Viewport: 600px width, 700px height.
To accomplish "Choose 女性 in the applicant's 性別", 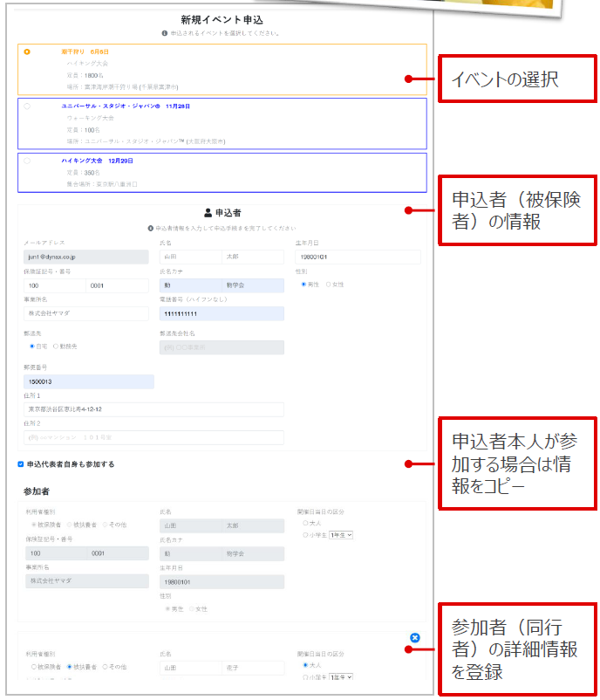I will click(x=328, y=285).
